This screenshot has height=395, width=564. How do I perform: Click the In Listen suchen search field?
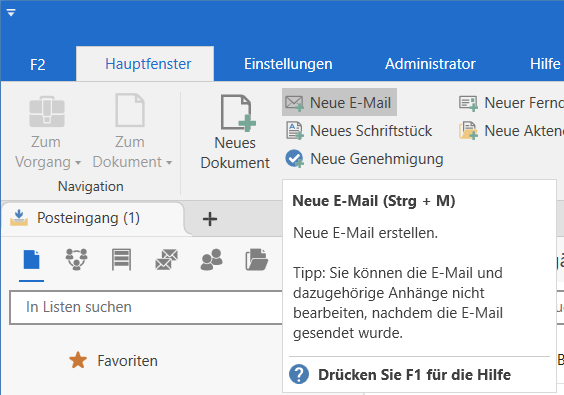146,308
